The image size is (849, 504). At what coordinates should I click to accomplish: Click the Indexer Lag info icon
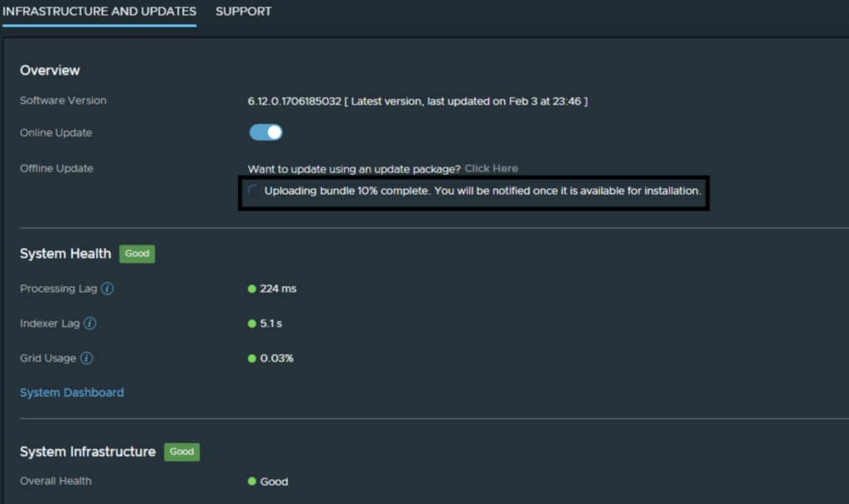click(90, 324)
